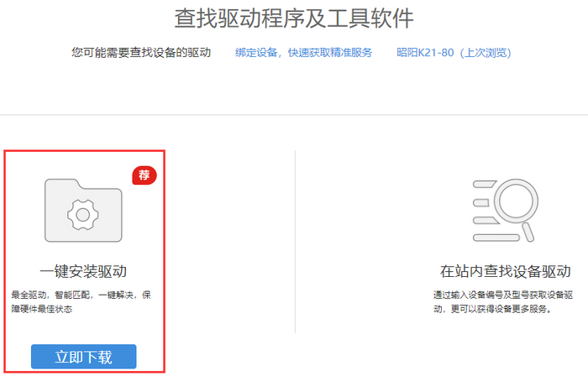Click the 您可能需要查找设备的驱动 label
Image resolution: width=588 pixels, height=376 pixels.
pos(141,53)
